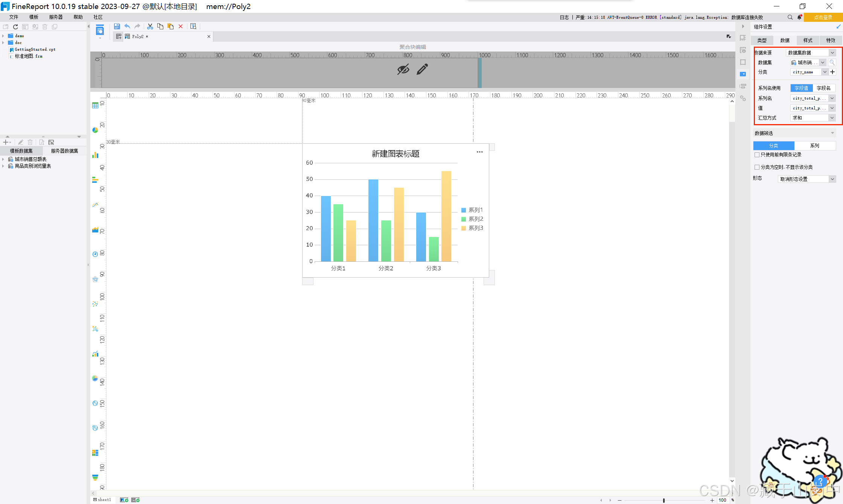Open the 帮助 menu
Screen dimensions: 843x504
coord(78,17)
